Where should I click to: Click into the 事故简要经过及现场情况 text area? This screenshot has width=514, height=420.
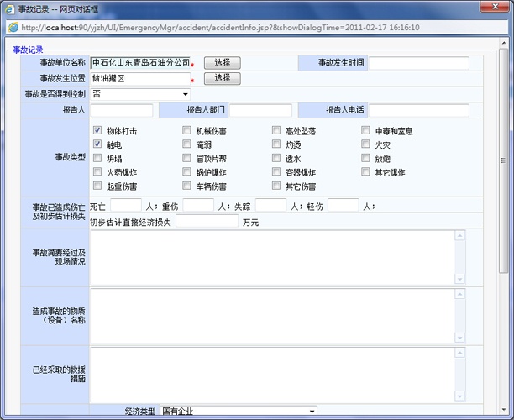[272, 258]
